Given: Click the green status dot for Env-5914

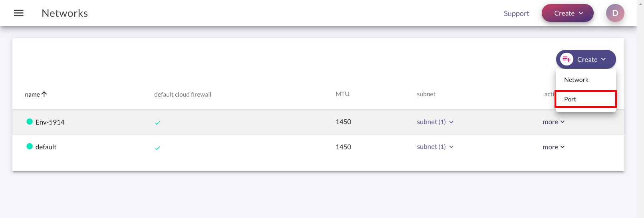Looking at the screenshot, I should (30, 121).
